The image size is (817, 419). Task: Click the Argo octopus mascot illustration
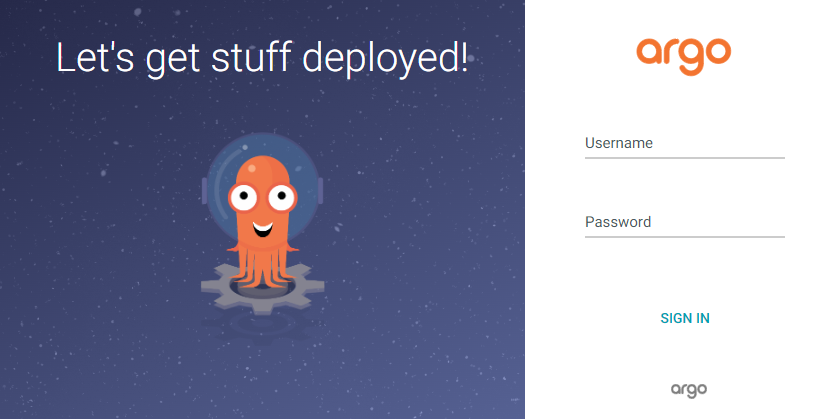point(262,224)
